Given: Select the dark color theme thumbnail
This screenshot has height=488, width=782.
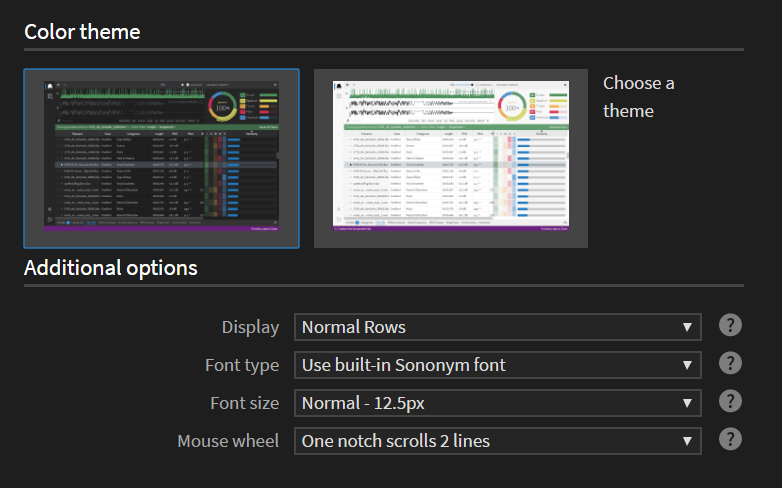Looking at the screenshot, I should pyautogui.click(x=162, y=158).
